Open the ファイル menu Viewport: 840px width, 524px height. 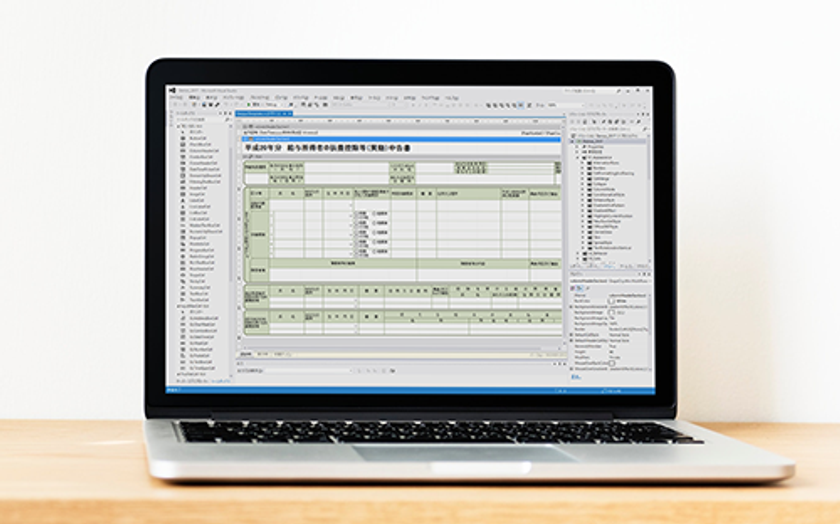176,98
